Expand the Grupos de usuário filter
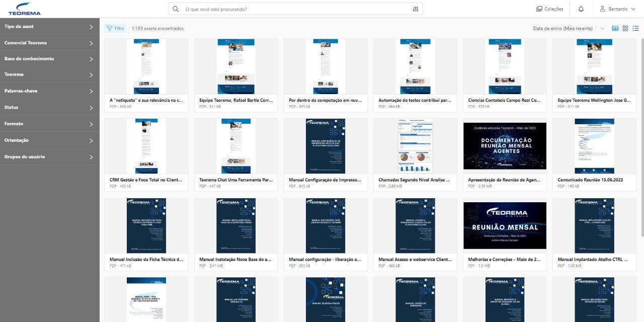Screen dimensions: 644x322 coord(50,157)
